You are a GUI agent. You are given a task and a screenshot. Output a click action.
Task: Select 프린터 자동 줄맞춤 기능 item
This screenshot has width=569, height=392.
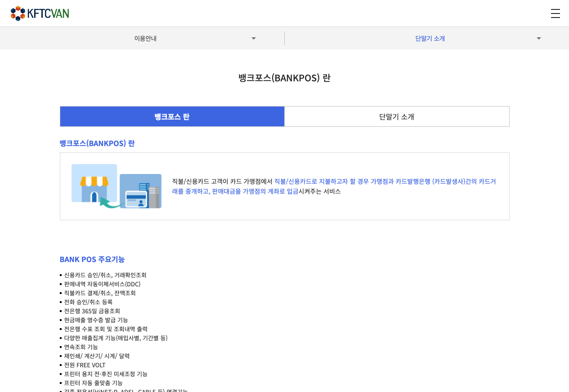[x=93, y=383]
